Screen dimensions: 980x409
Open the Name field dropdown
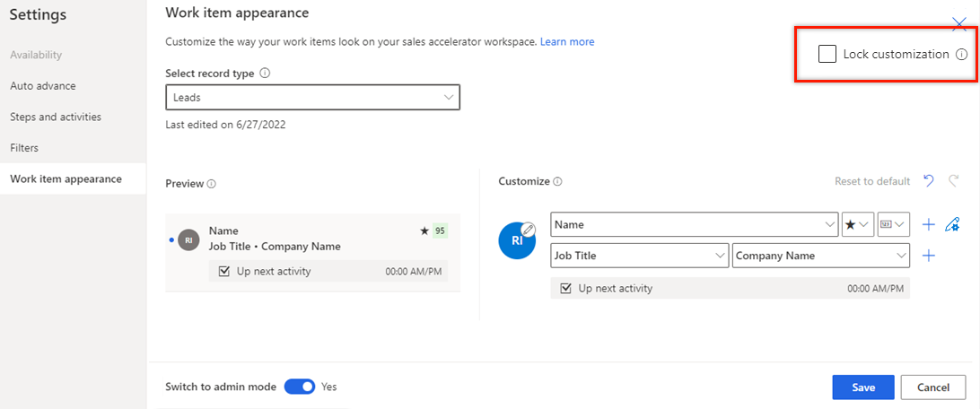coord(695,224)
